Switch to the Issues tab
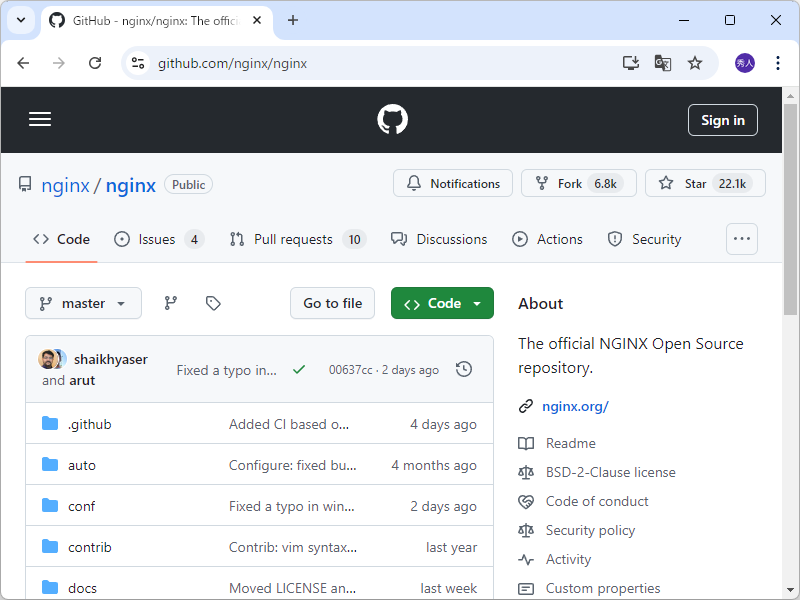The height and width of the screenshot is (600, 800). [x=158, y=239]
